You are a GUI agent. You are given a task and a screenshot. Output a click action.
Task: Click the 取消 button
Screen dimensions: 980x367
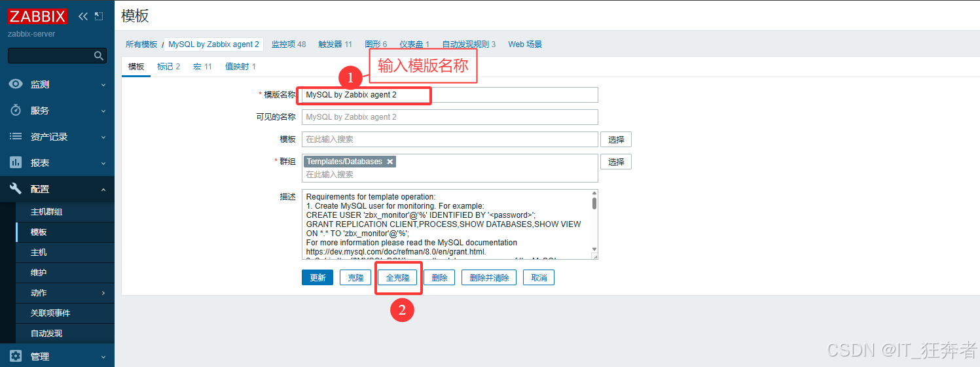[539, 277]
